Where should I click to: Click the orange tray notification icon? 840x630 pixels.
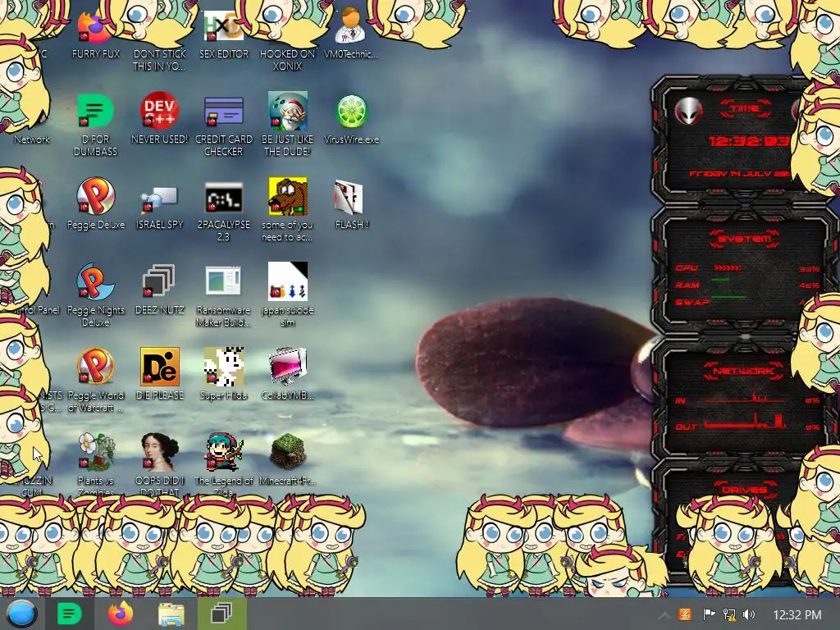coord(685,614)
